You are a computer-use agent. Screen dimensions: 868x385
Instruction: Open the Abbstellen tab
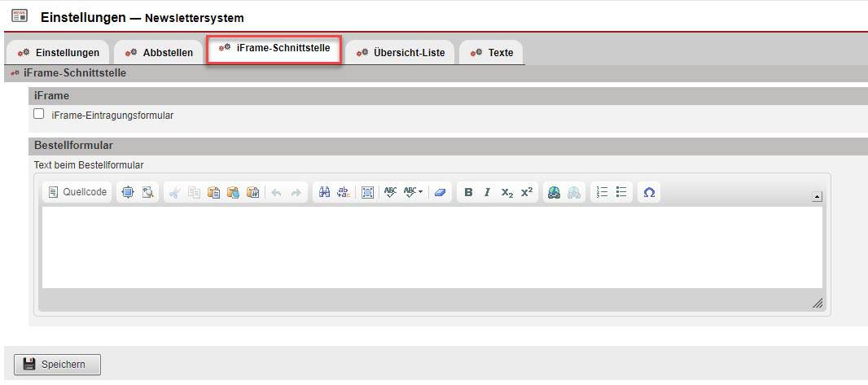click(160, 53)
